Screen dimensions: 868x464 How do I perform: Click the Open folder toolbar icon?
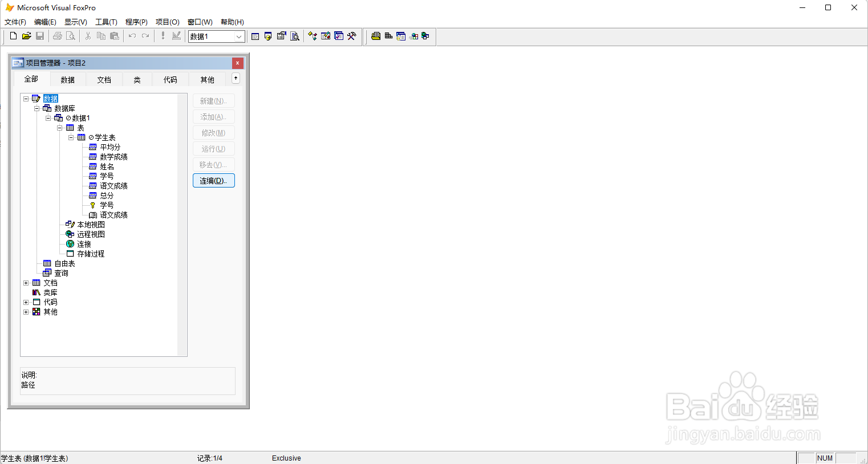coord(26,36)
